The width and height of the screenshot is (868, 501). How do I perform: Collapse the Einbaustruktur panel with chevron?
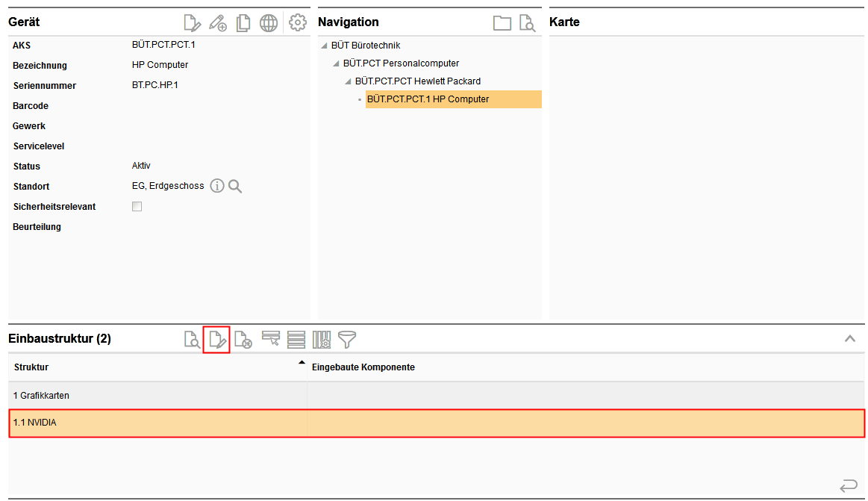[x=849, y=339]
